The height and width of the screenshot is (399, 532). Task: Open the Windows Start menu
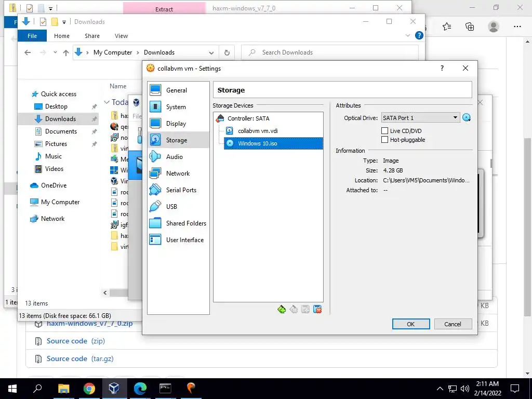click(12, 389)
